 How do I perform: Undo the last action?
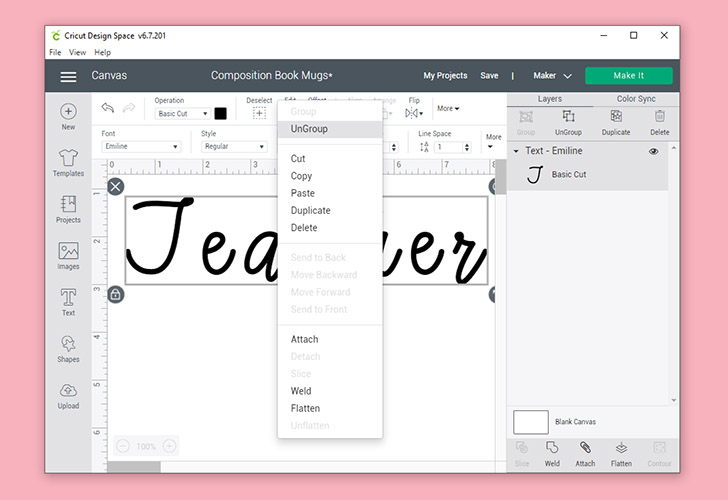(108, 108)
